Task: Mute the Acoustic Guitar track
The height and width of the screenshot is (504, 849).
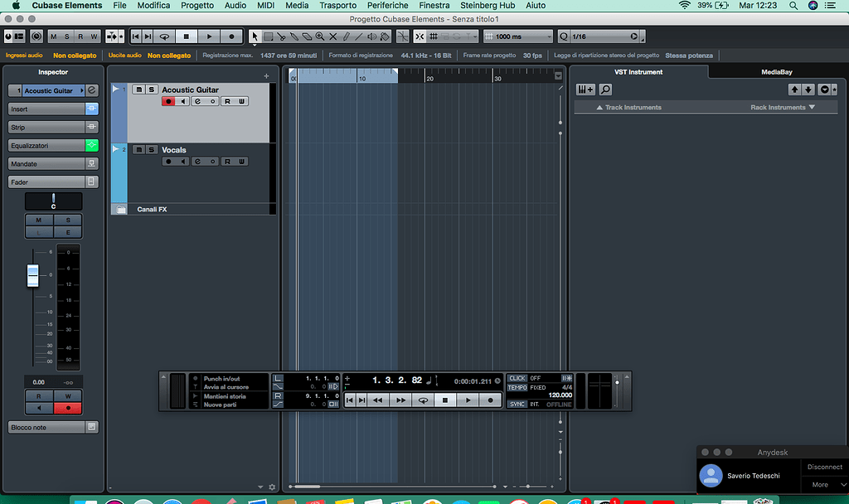Action: [138, 90]
